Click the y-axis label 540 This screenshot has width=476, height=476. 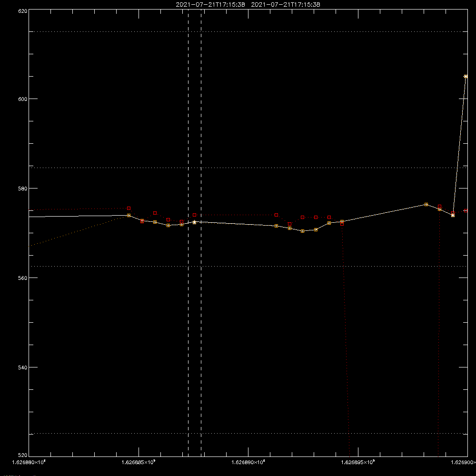pyautogui.click(x=23, y=367)
